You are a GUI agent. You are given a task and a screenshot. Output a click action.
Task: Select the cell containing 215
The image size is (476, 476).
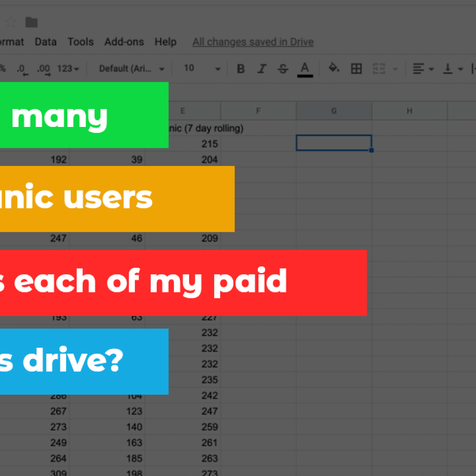[x=195, y=144]
